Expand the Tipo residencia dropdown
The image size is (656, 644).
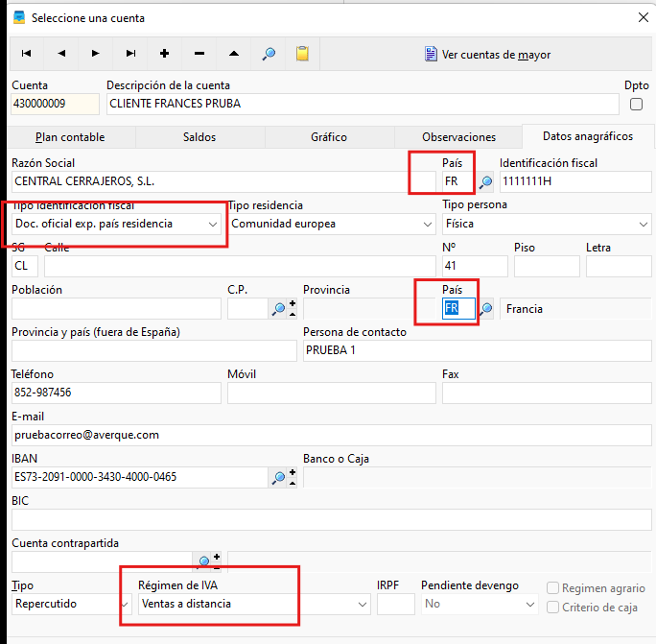click(x=332, y=224)
